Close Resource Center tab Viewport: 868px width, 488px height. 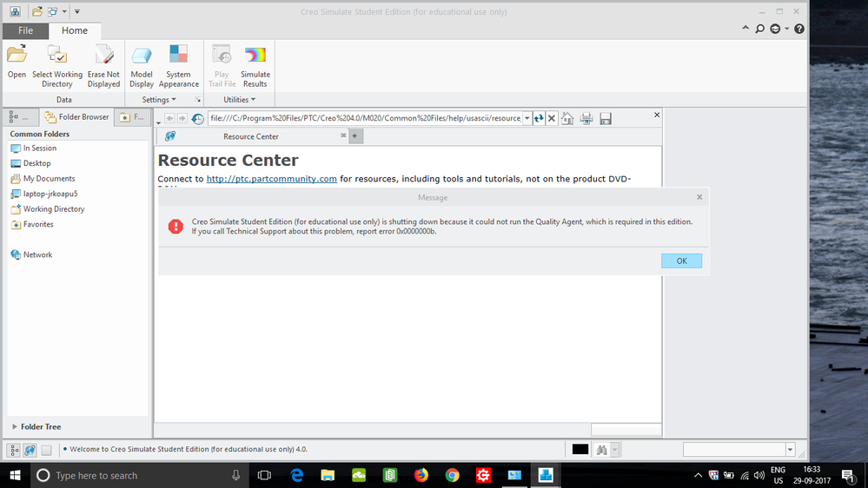point(343,135)
